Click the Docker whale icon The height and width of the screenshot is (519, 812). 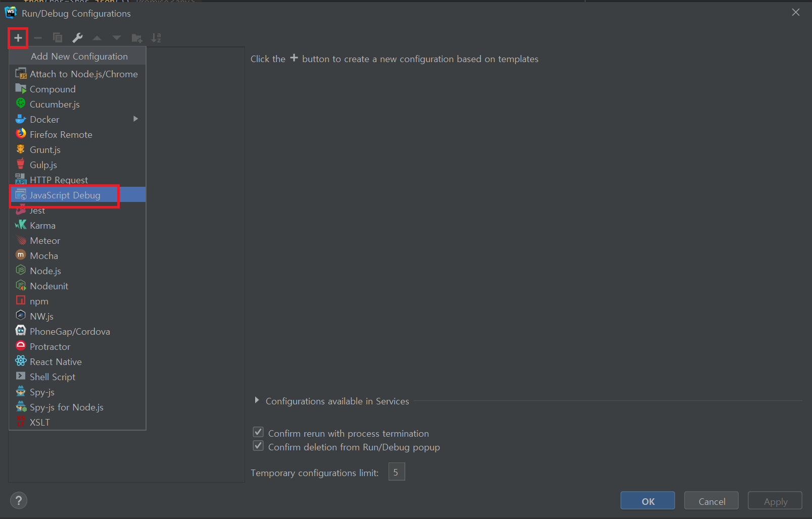pos(21,119)
